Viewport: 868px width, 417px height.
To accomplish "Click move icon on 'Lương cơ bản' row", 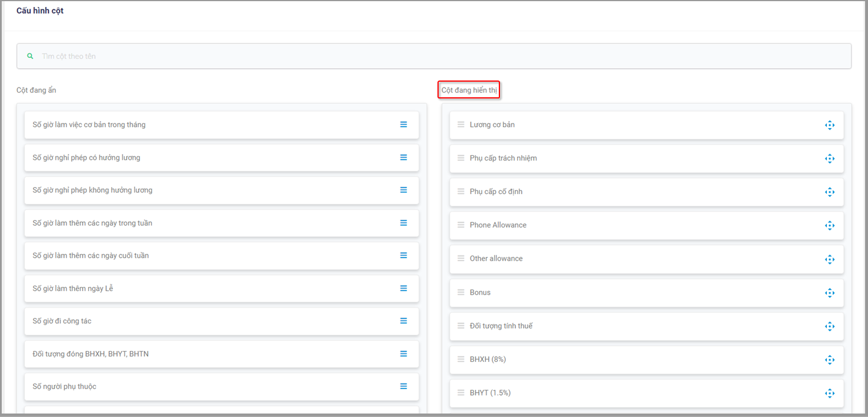I will (x=830, y=125).
